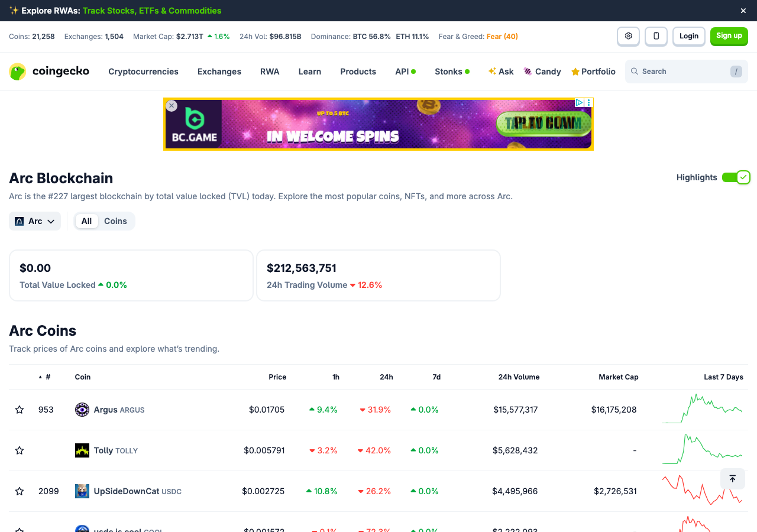
Task: Sort the table by 24h change column
Action: (386, 377)
